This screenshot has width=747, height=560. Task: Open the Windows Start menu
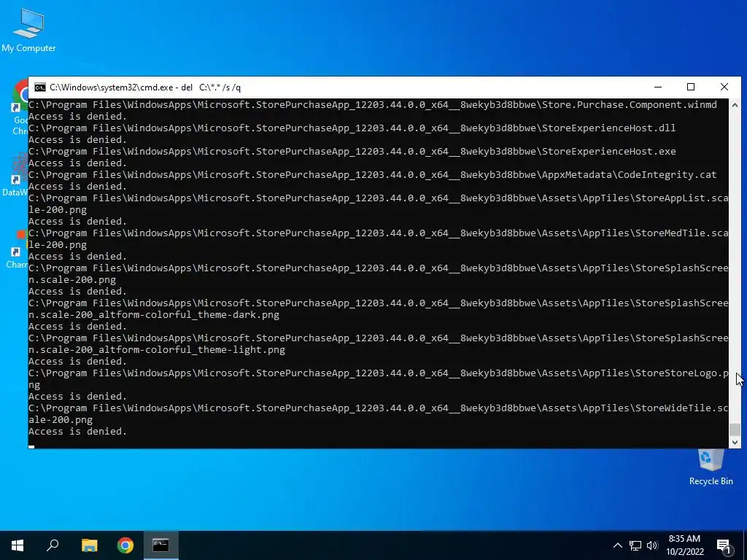pyautogui.click(x=18, y=545)
